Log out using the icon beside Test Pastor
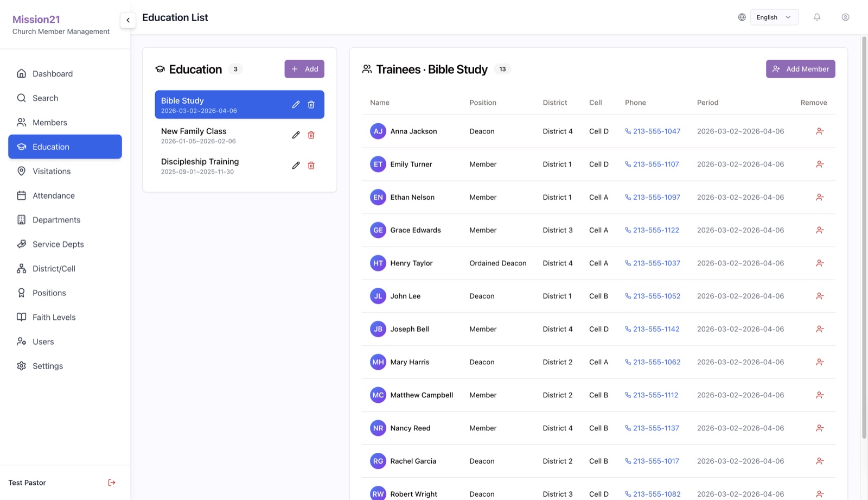The image size is (868, 500). pos(112,483)
